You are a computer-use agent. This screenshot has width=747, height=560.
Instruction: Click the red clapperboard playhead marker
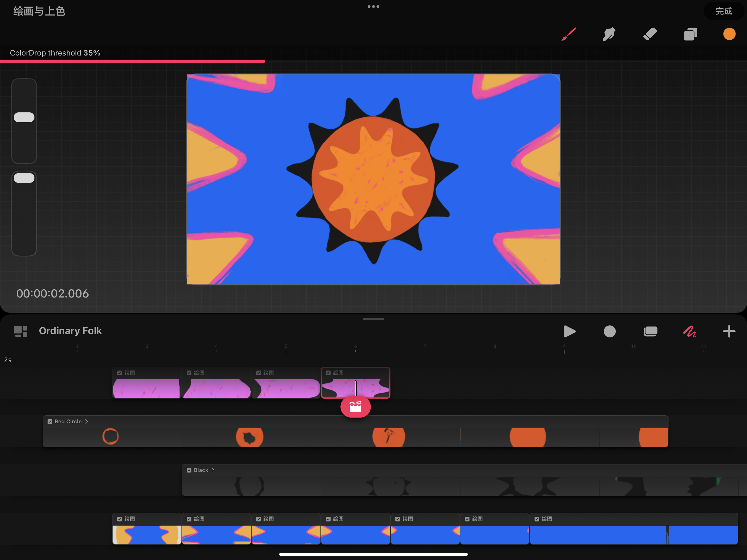(355, 407)
